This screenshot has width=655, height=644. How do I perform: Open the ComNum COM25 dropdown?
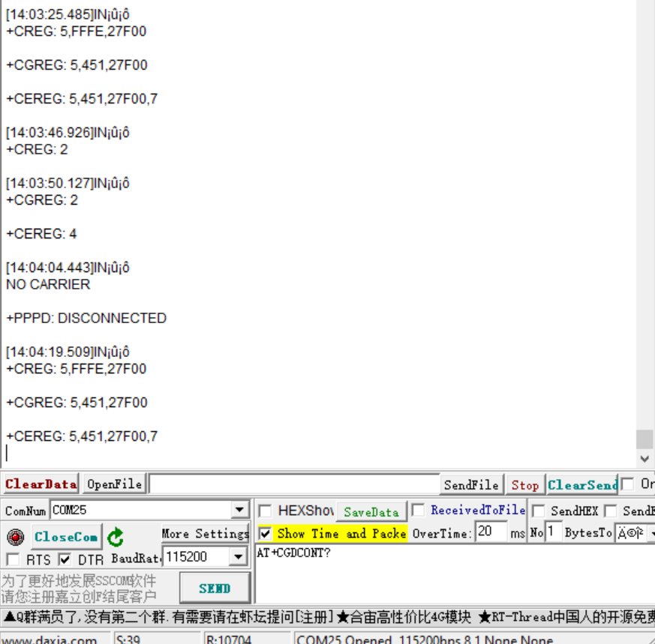pos(239,510)
